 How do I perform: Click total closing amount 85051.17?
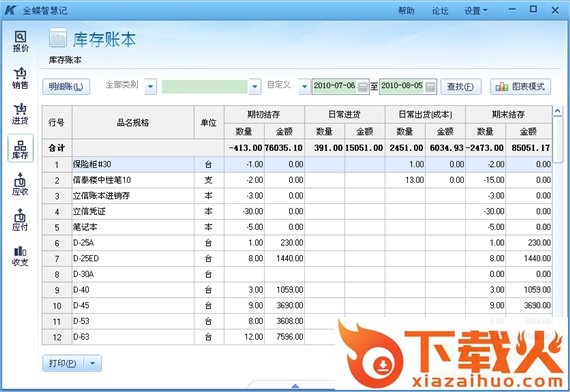coord(530,148)
